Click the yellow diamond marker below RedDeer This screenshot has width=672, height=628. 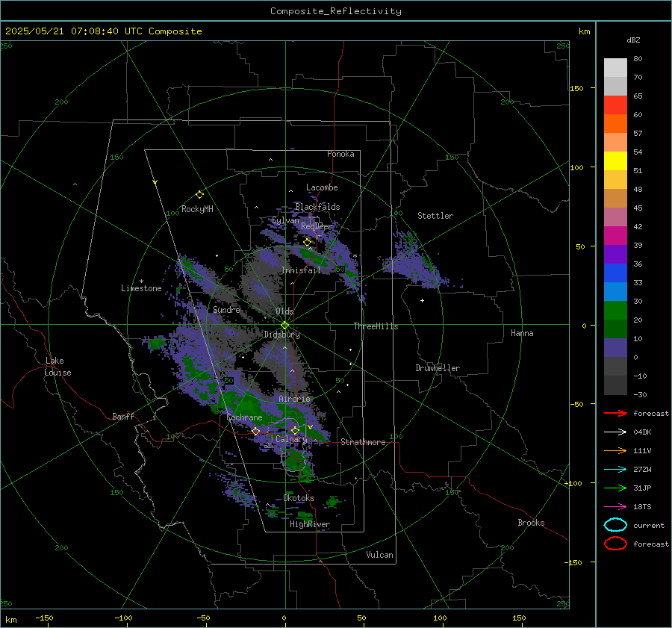(307, 243)
